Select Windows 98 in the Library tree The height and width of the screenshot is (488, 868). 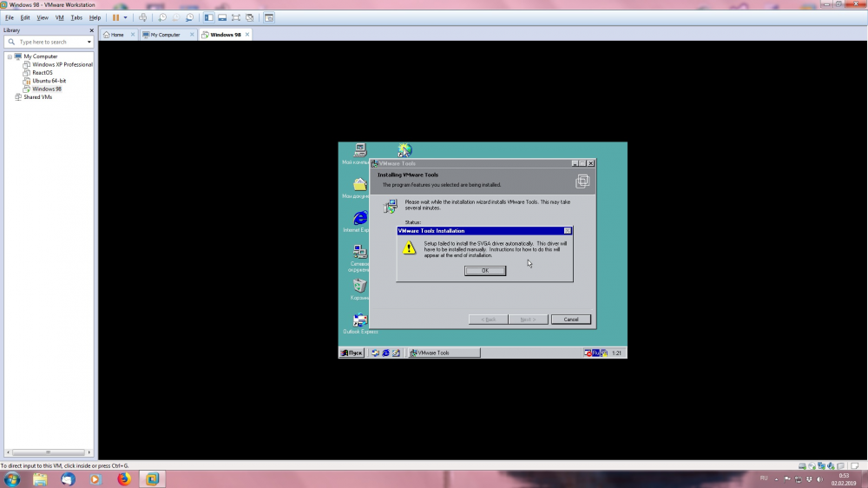tap(47, 89)
